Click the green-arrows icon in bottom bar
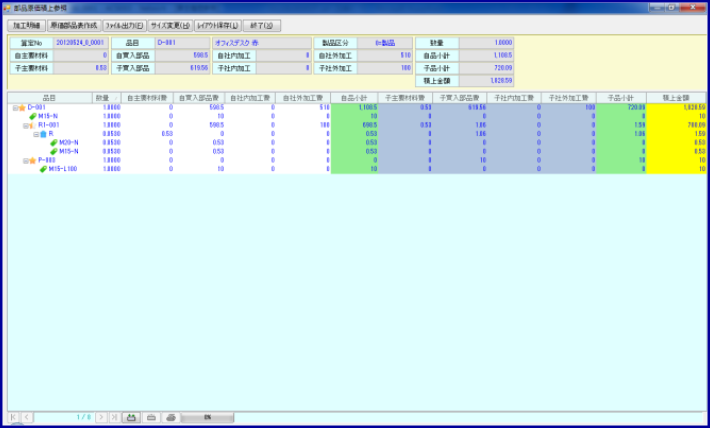The image size is (710, 428). tap(131, 417)
